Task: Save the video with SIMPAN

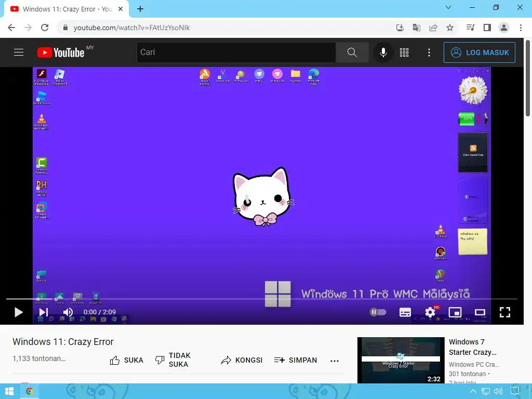Action: tap(296, 360)
